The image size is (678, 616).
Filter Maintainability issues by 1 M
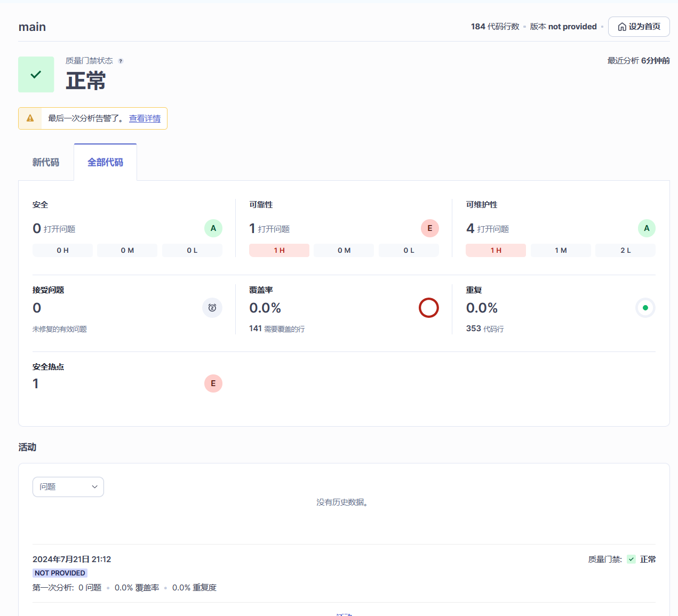(561, 250)
